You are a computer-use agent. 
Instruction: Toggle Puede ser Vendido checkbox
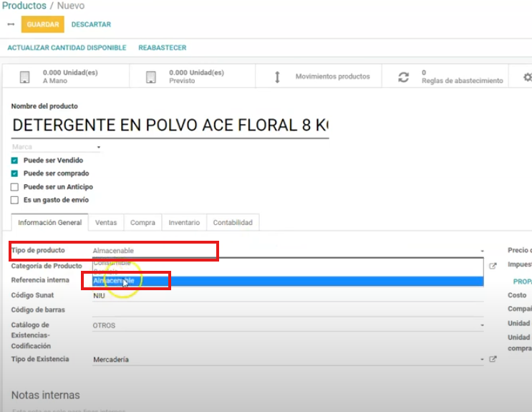click(x=14, y=161)
